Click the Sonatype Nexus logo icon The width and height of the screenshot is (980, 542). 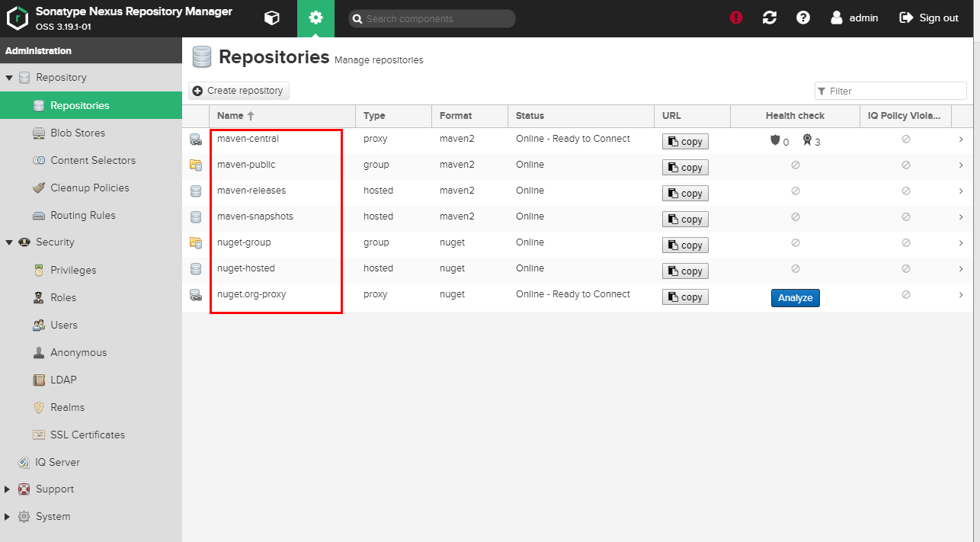(18, 18)
